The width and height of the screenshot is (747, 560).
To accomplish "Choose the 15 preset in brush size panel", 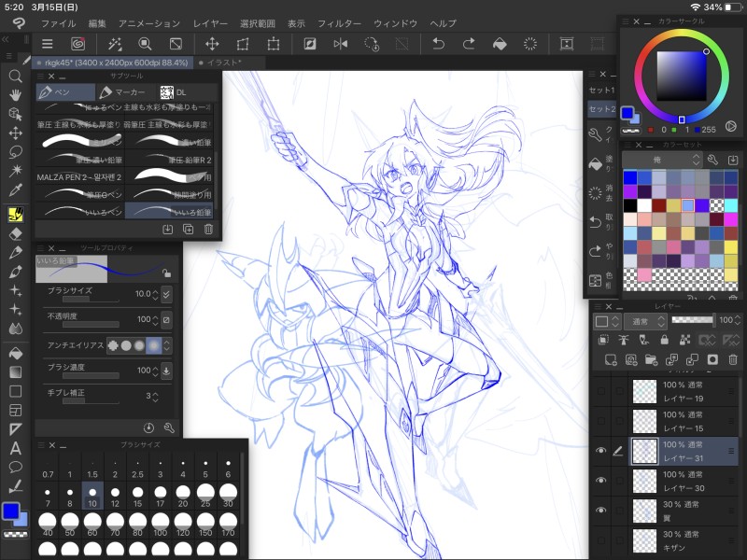I will [x=136, y=496].
